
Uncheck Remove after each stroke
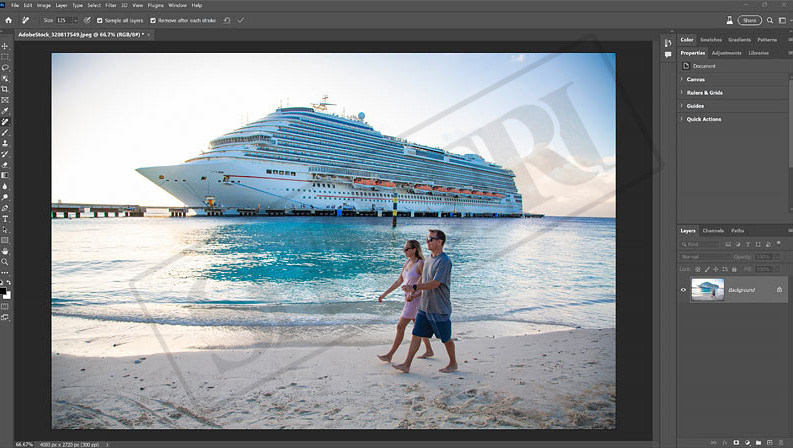153,20
